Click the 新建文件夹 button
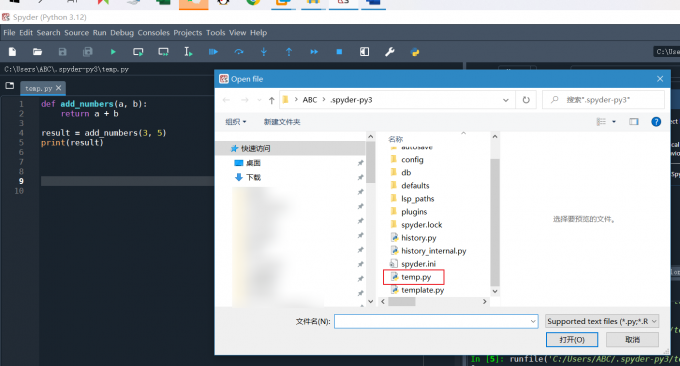The width and height of the screenshot is (680, 366). (282, 122)
